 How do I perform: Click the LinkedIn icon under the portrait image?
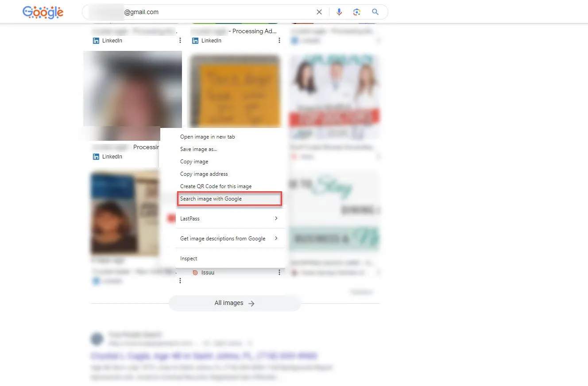point(96,156)
